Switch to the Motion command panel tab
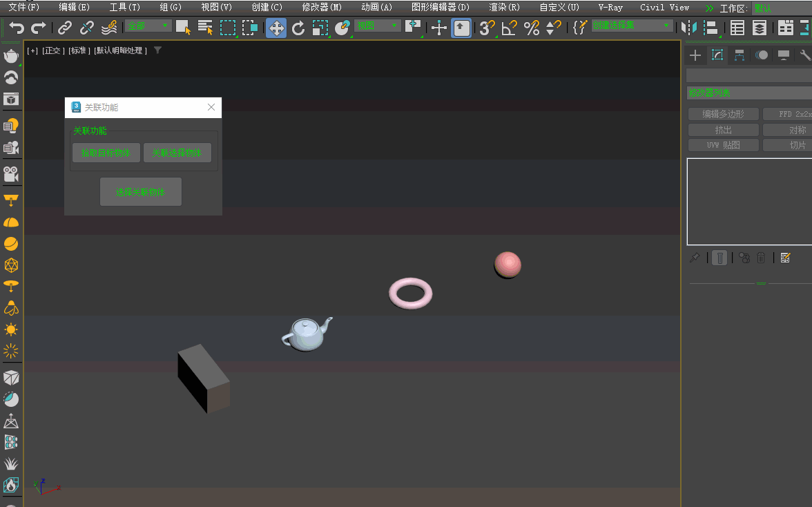 click(x=761, y=55)
